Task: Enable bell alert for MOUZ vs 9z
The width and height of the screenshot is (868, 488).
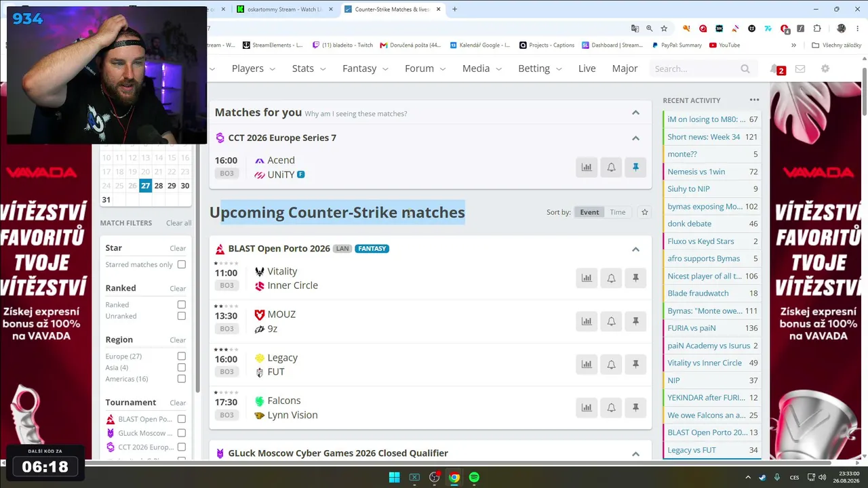Action: [x=611, y=321]
